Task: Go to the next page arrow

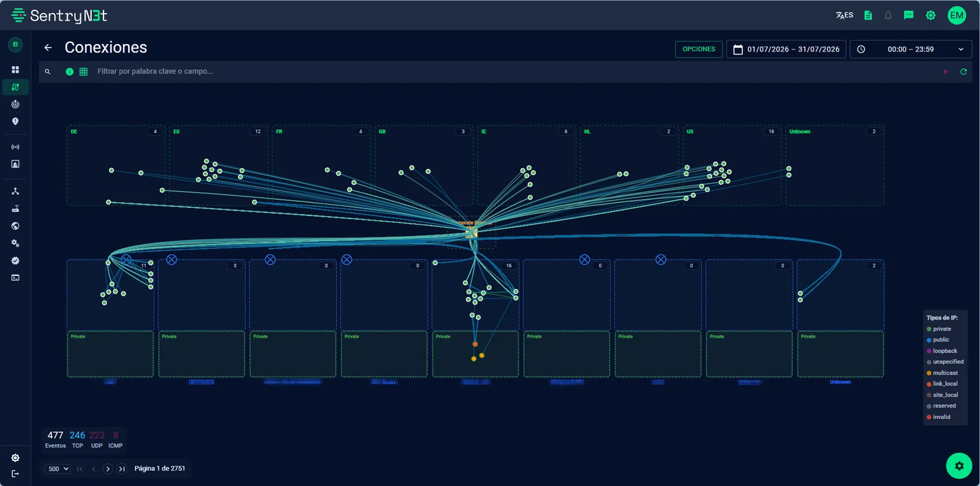Action: (x=108, y=469)
